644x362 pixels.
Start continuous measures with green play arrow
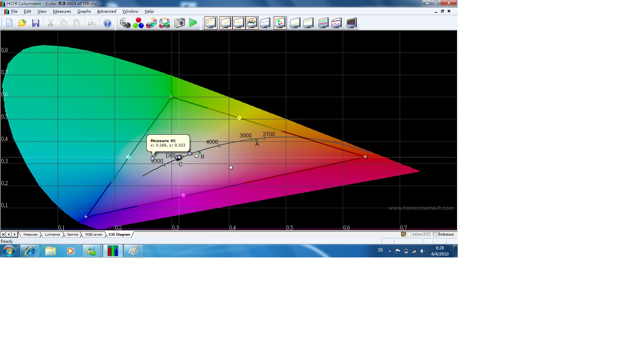click(193, 23)
